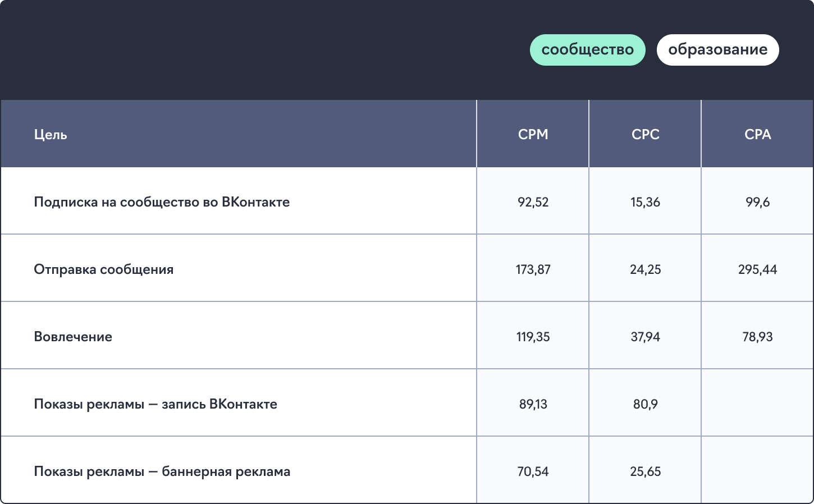Switch to the образование tab pill

click(x=717, y=50)
